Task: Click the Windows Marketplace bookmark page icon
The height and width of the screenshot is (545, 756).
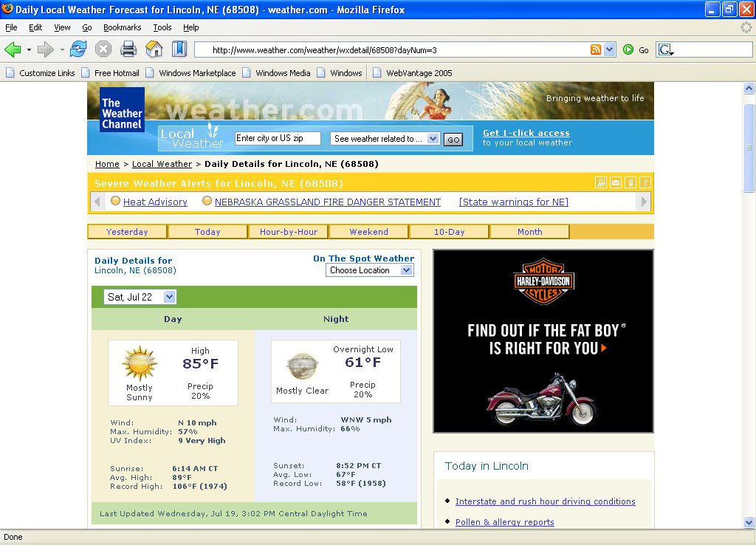Action: coord(150,73)
